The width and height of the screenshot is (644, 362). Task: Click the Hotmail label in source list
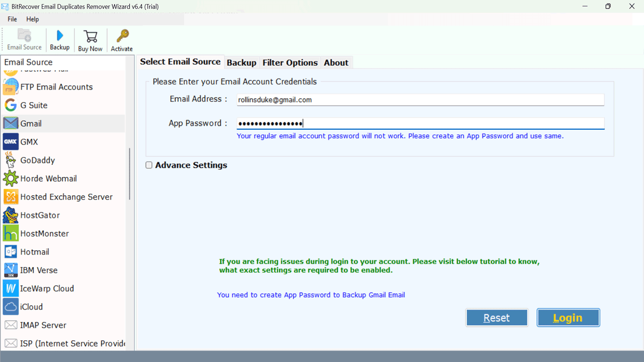pyautogui.click(x=35, y=252)
